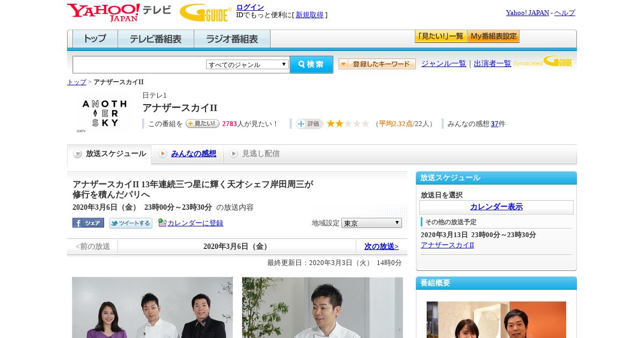Click the 2783人が見たい! count text

250,124
